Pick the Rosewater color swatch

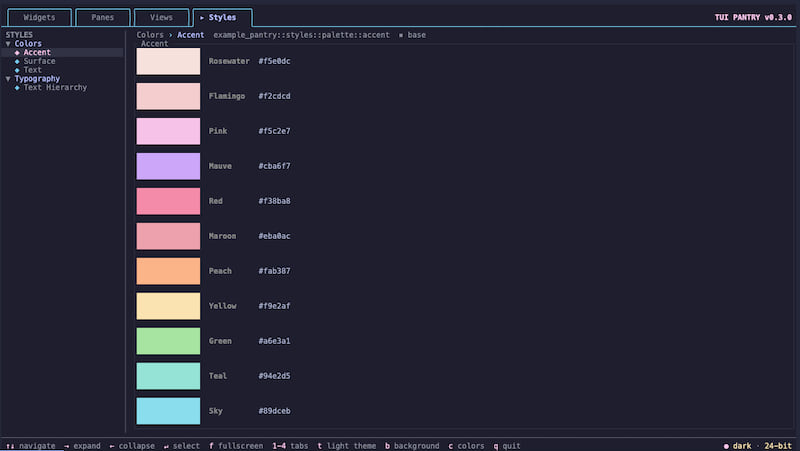point(168,61)
